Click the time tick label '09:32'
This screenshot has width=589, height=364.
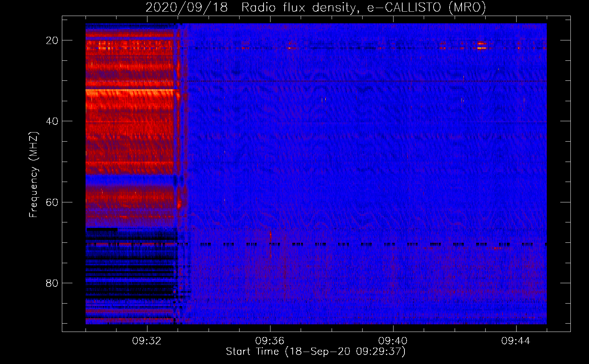147,341
